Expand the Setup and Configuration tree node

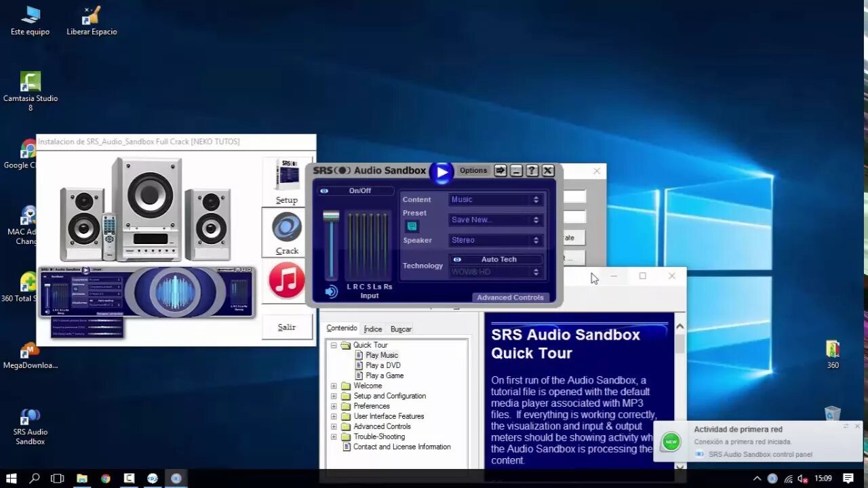pos(334,396)
